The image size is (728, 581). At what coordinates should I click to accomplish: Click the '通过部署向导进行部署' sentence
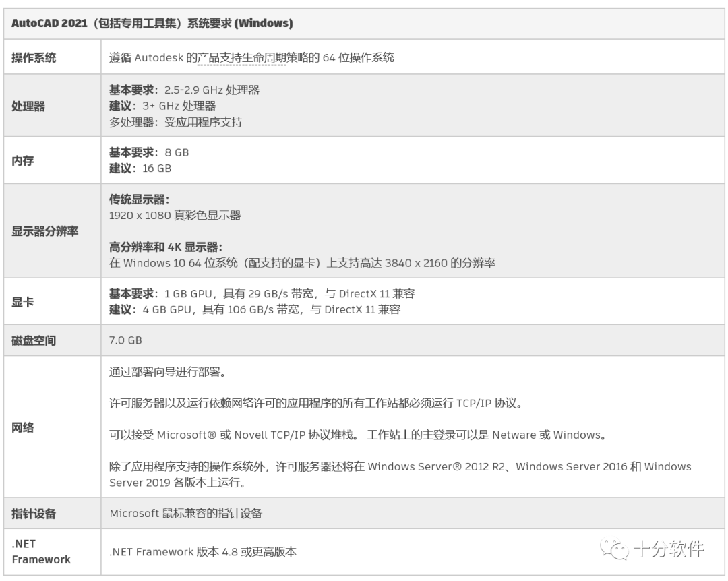click(x=168, y=372)
